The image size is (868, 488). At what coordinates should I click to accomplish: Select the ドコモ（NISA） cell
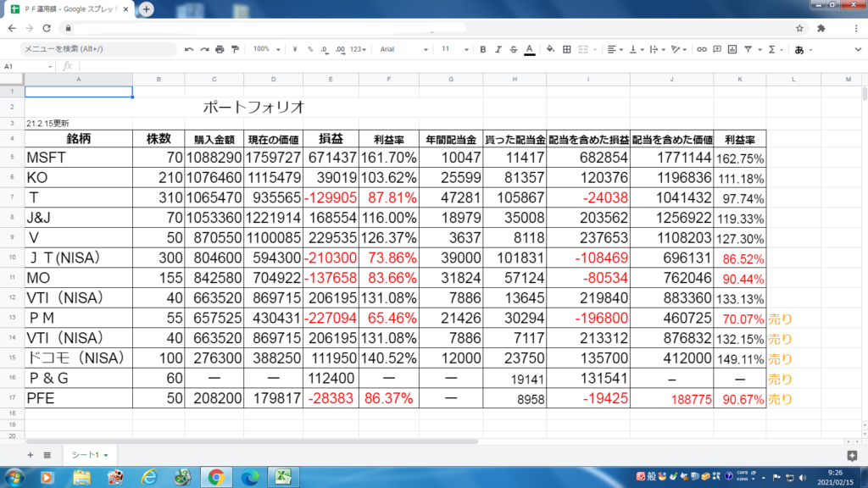coord(79,358)
